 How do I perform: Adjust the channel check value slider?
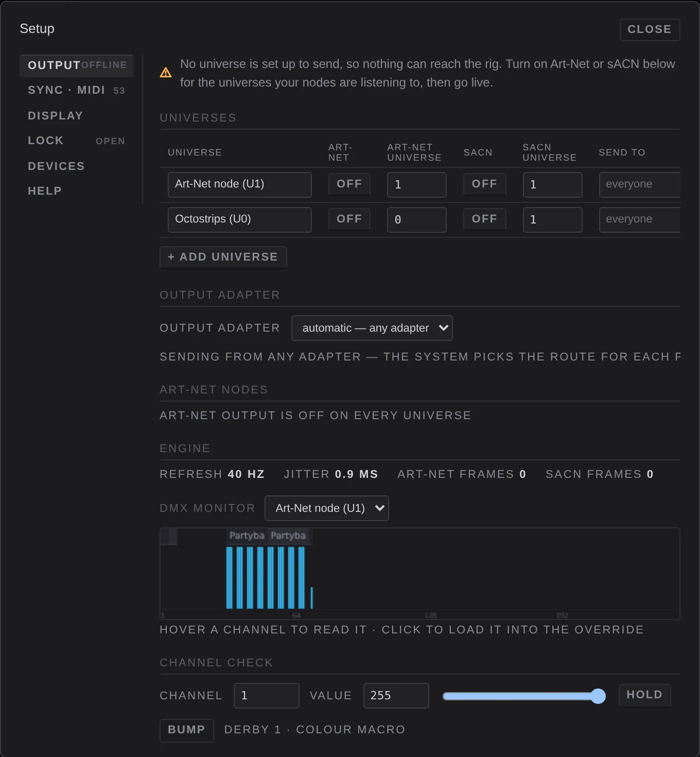(524, 696)
